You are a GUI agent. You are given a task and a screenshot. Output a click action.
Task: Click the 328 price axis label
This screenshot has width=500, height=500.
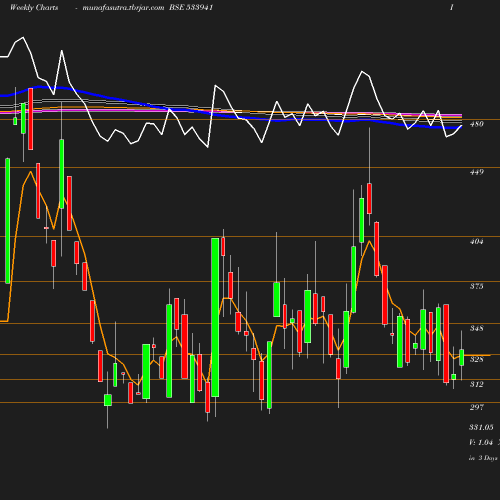[476, 359]
